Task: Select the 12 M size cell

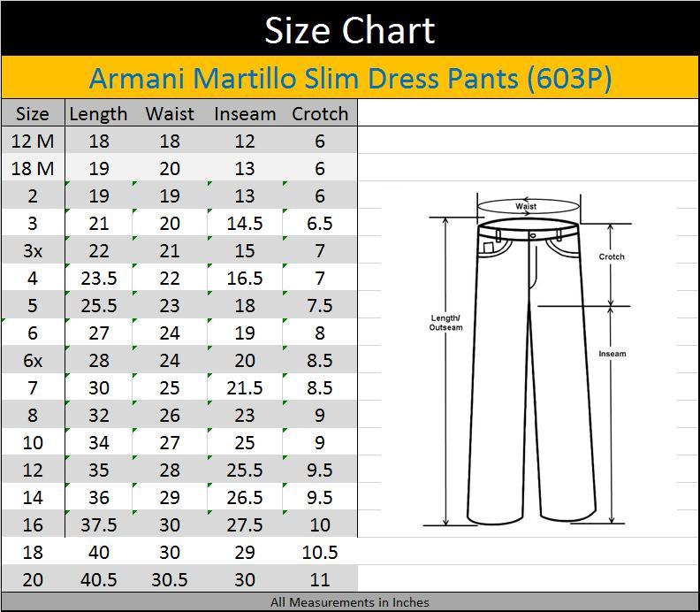Action: (x=33, y=141)
